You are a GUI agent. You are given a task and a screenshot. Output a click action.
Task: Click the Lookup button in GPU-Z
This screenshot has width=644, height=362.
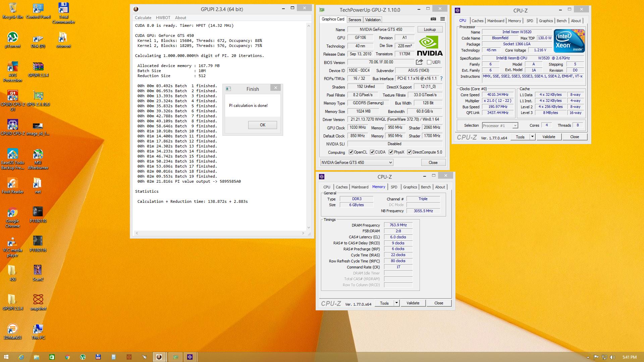coord(430,29)
